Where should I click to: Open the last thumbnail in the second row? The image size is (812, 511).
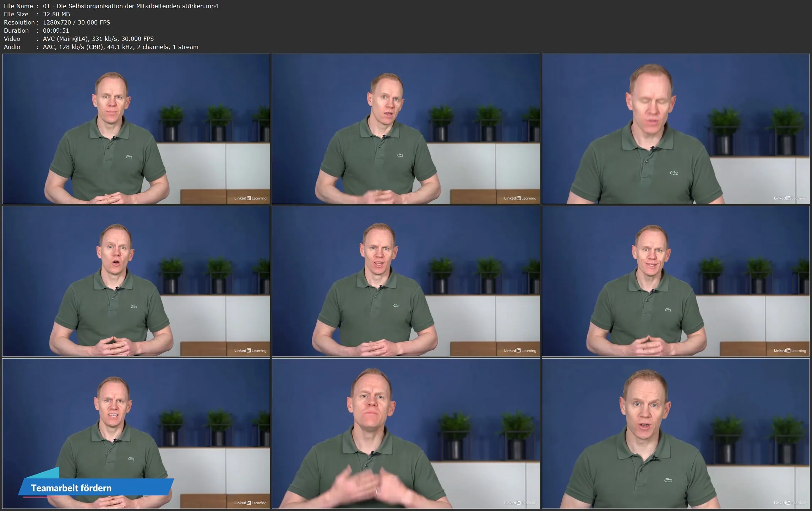676,281
